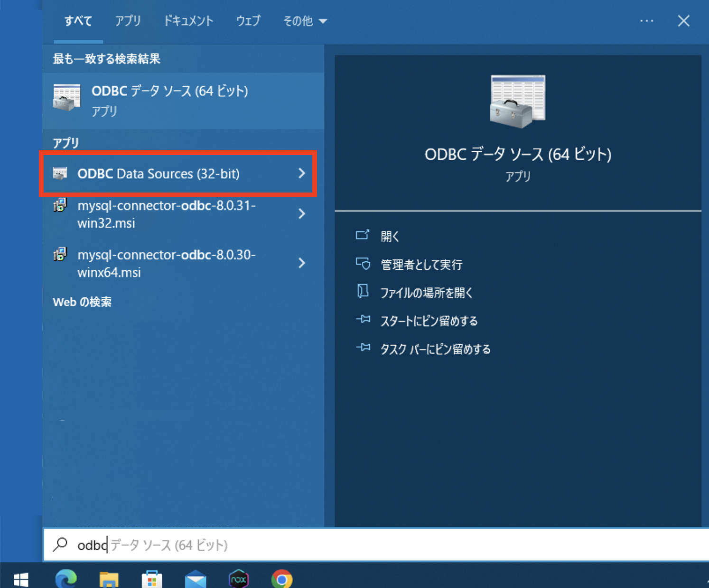Viewport: 709px width, 588px height.
Task: Expand arrow for mysql-connector-odbc-8.0.31-win32.msi
Action: [302, 214]
